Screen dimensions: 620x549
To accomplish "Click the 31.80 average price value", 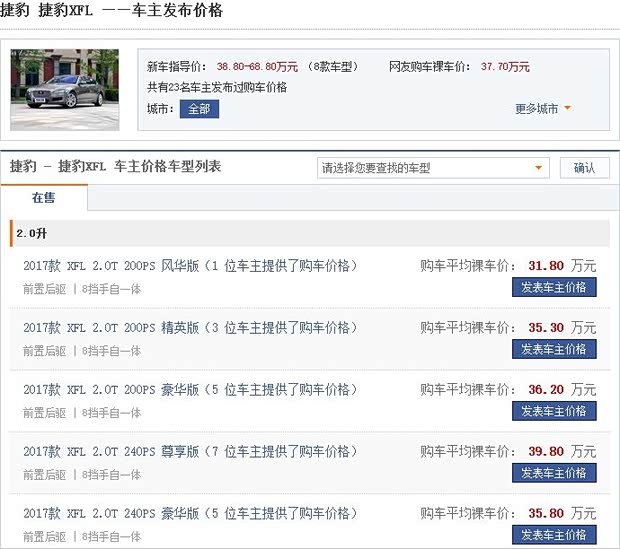I will (546, 266).
